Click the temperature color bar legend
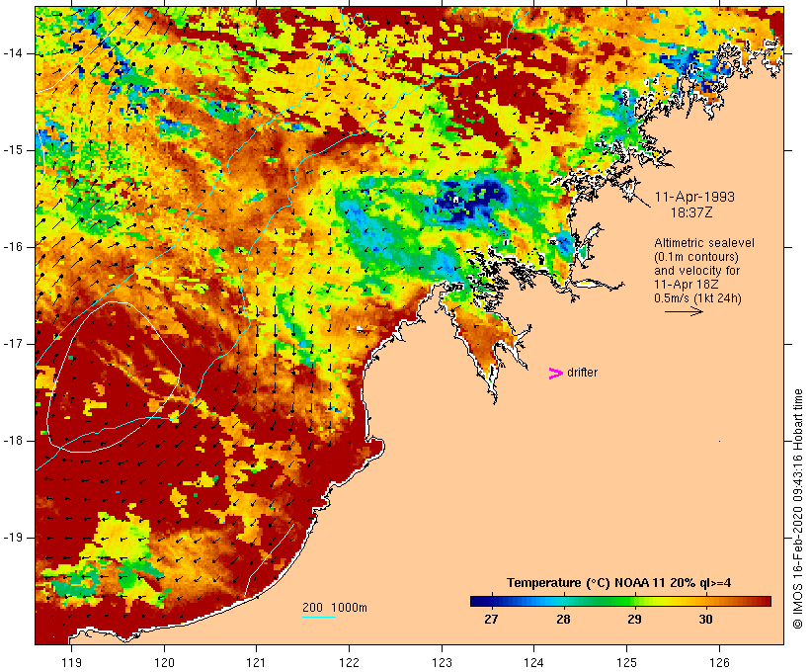810x672 pixels. point(620,601)
